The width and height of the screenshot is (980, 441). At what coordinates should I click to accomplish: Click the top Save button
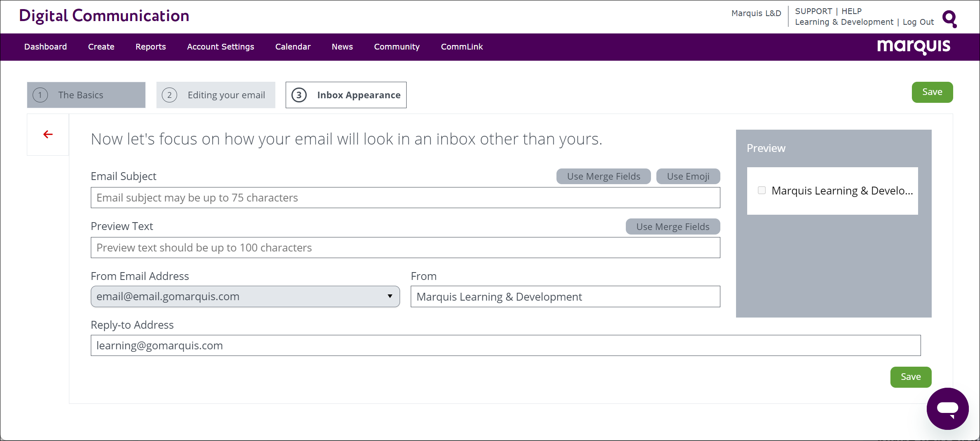932,92
